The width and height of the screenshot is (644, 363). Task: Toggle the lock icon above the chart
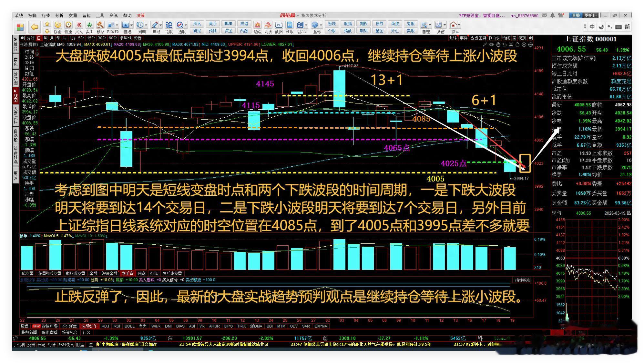[517, 45]
